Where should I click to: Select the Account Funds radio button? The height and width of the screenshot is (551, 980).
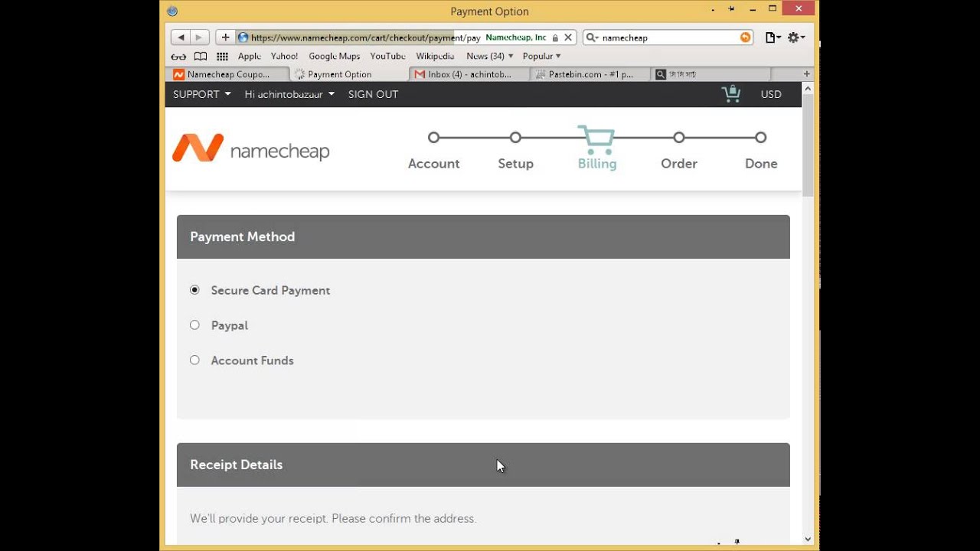click(x=194, y=360)
